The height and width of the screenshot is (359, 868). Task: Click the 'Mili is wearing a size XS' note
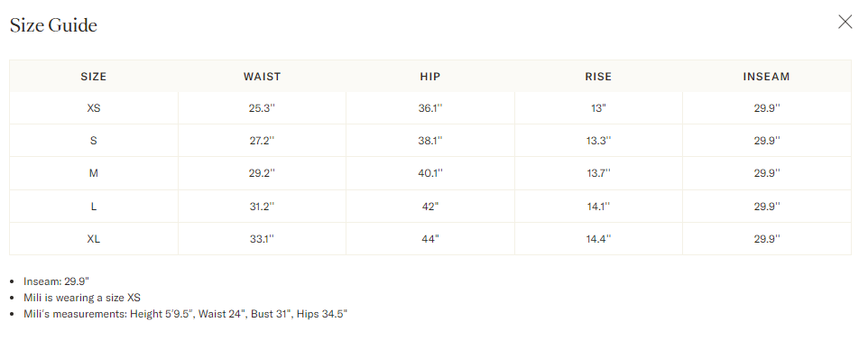[82, 298]
